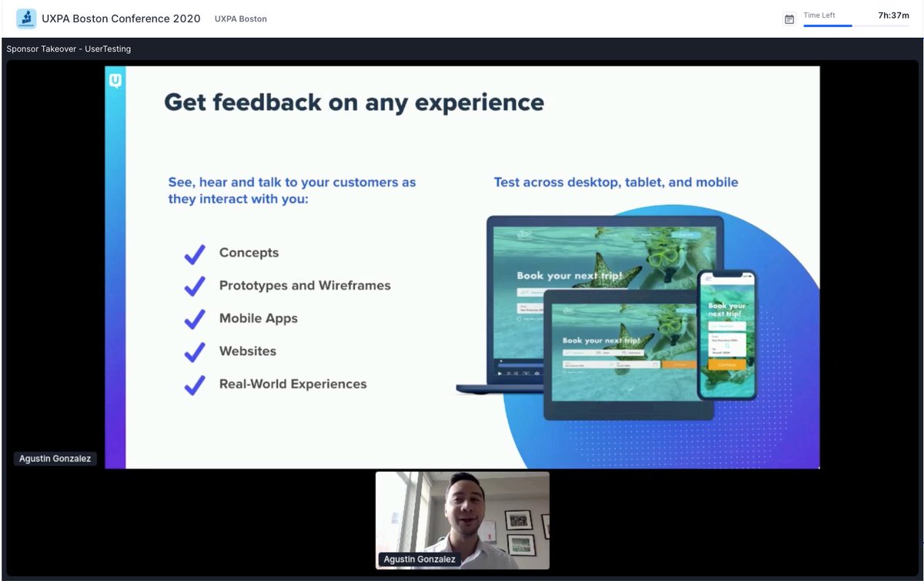Screen dimensions: 924x581
Task: Click the UXPA Boston Conference 2020 title
Action: (121, 18)
